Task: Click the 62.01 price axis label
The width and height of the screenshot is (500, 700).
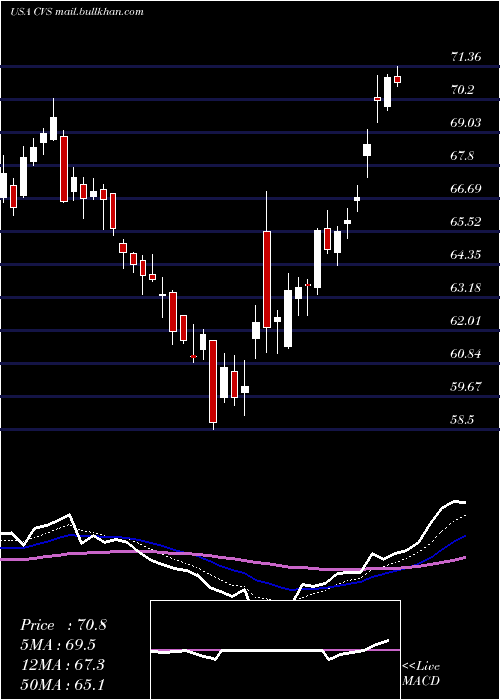Action: [466, 321]
